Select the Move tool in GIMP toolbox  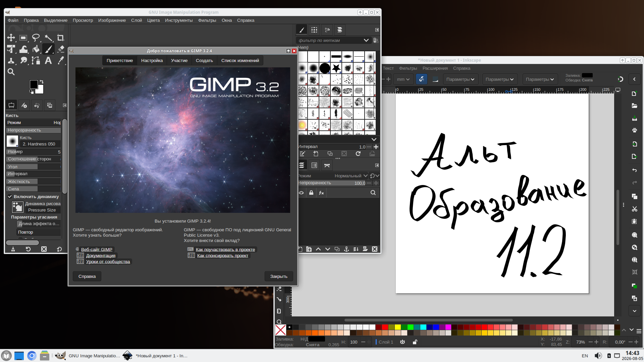[x=11, y=38]
